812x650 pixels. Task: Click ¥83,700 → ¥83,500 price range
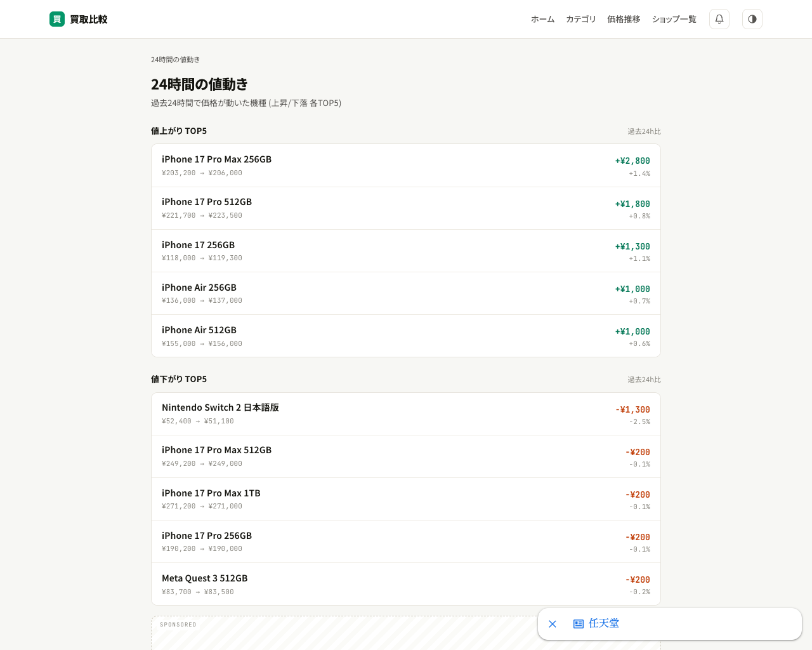click(x=198, y=592)
